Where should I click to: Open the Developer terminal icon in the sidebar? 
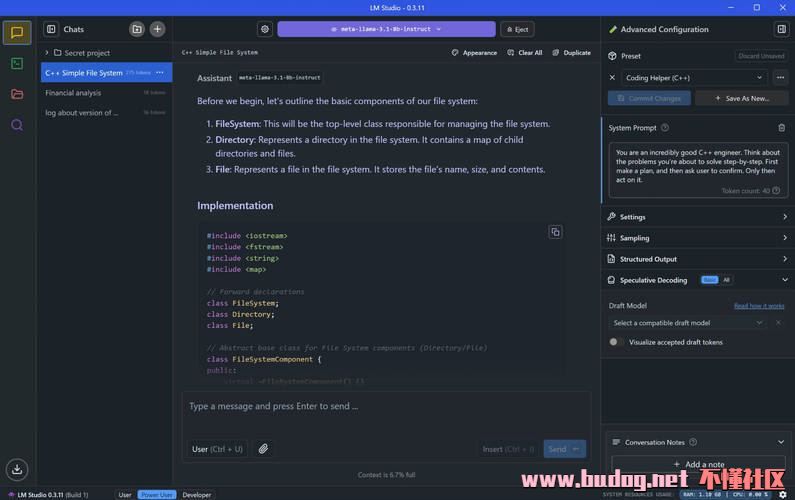(17, 63)
